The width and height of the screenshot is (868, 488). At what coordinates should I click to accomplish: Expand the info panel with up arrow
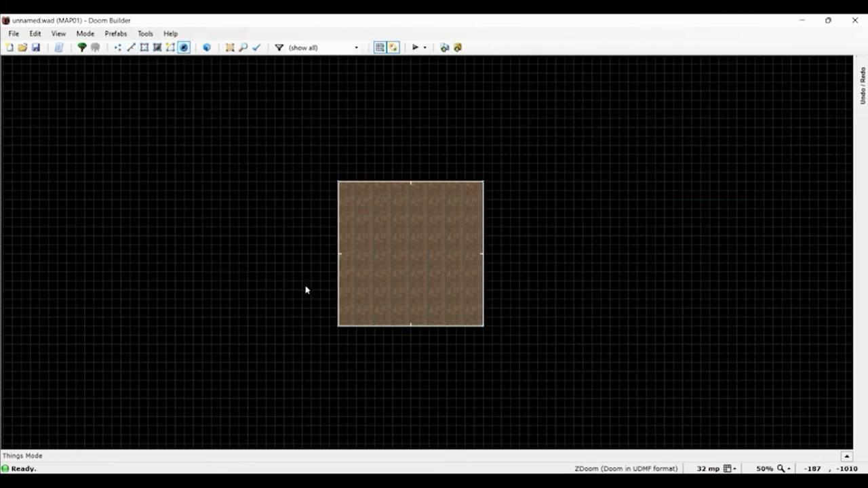click(846, 456)
